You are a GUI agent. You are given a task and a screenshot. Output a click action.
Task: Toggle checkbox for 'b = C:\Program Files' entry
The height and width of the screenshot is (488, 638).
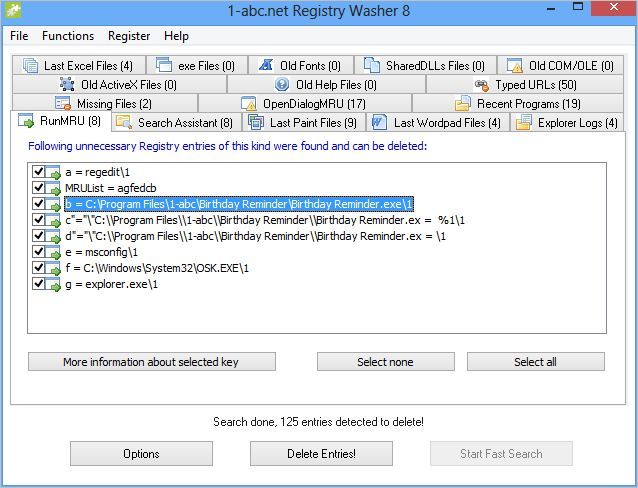click(x=38, y=203)
